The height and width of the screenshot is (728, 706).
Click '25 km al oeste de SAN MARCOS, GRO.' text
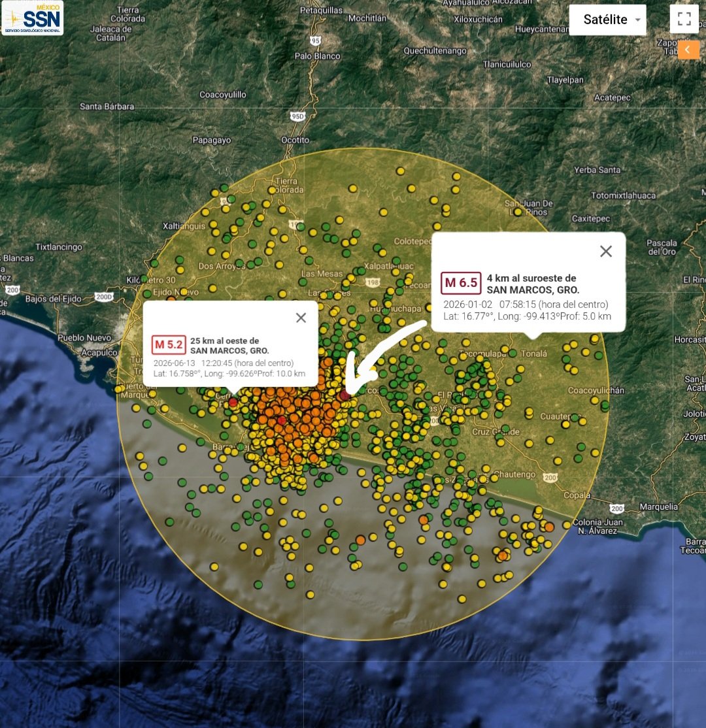pyautogui.click(x=229, y=346)
